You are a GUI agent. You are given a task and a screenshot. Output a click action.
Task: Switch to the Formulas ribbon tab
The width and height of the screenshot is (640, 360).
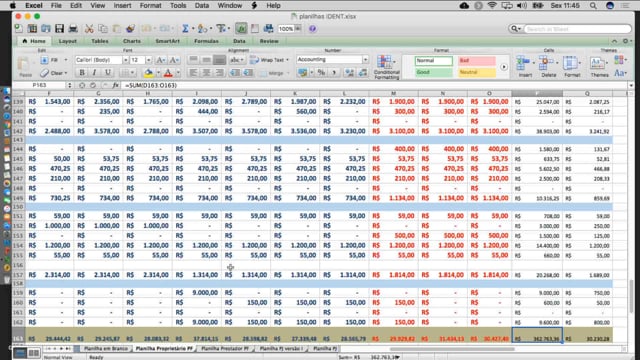206,41
